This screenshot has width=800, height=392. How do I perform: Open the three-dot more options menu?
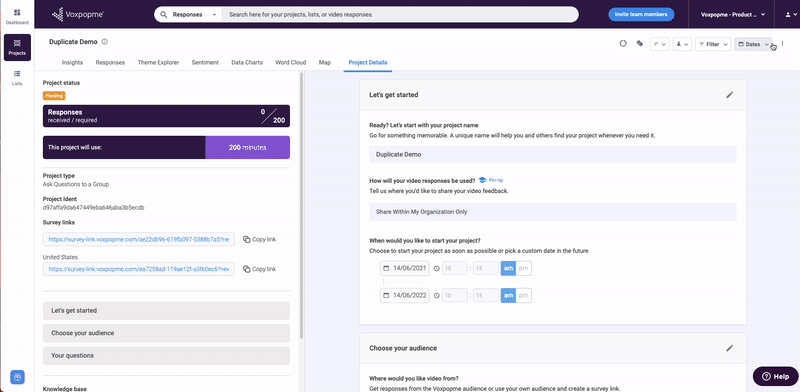point(782,44)
